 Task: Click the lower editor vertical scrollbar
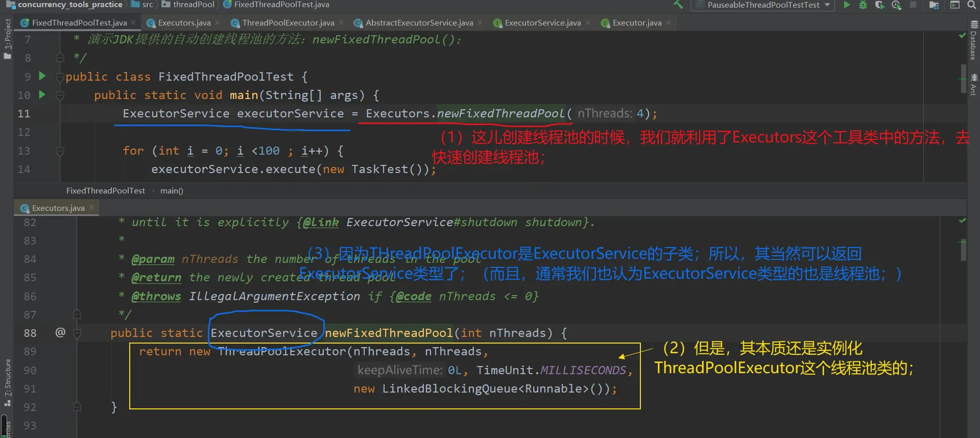click(x=963, y=250)
